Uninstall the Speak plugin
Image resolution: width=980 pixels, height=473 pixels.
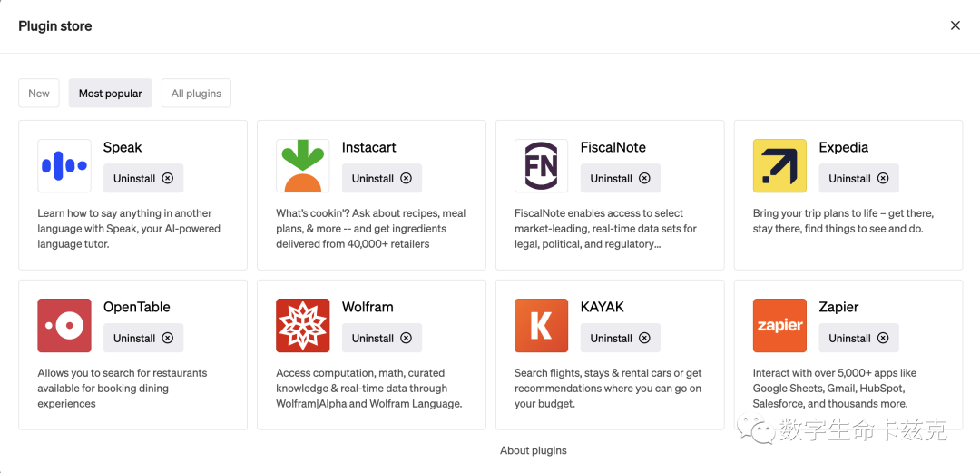(x=143, y=178)
